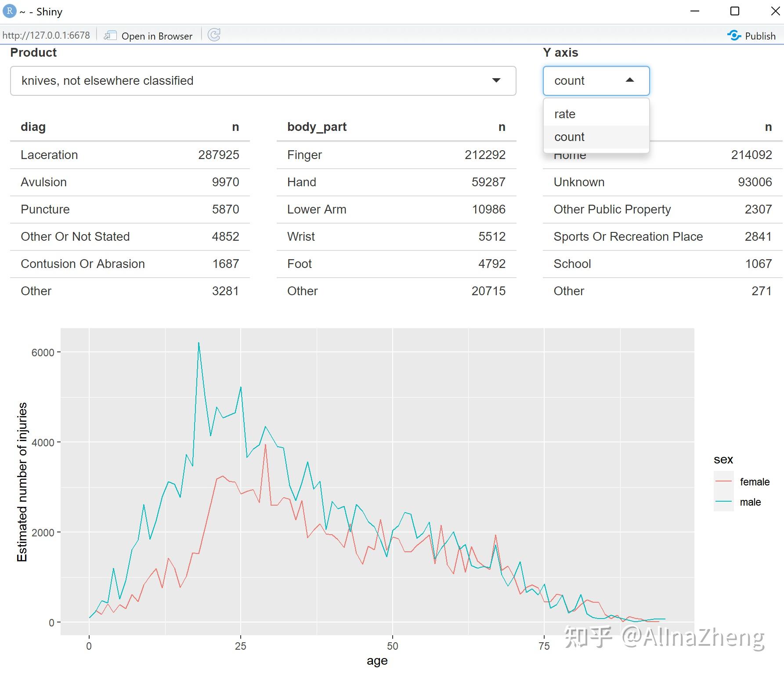This screenshot has width=784, height=673.
Task: Click Laceration row in diag table
Action: click(x=130, y=155)
